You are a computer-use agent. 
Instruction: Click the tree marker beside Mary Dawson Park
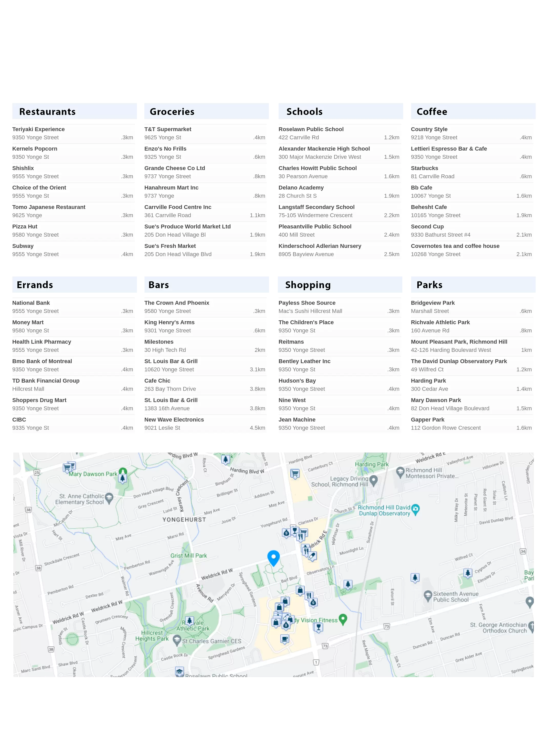[122, 479]
